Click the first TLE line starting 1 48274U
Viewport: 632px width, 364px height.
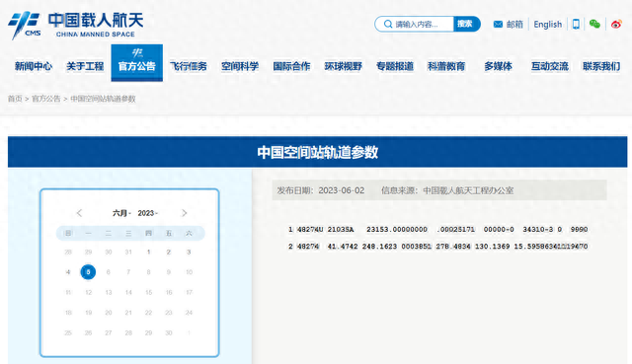[x=437, y=229]
